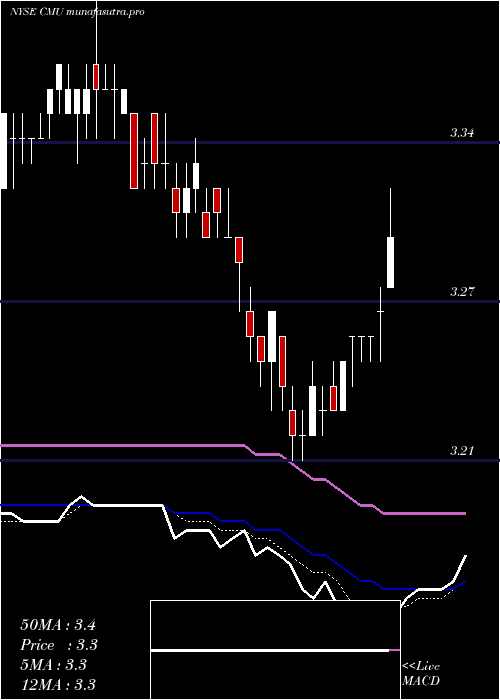Click the 50MA : 3.4 value
This screenshot has height=700, width=500.
[58, 625]
